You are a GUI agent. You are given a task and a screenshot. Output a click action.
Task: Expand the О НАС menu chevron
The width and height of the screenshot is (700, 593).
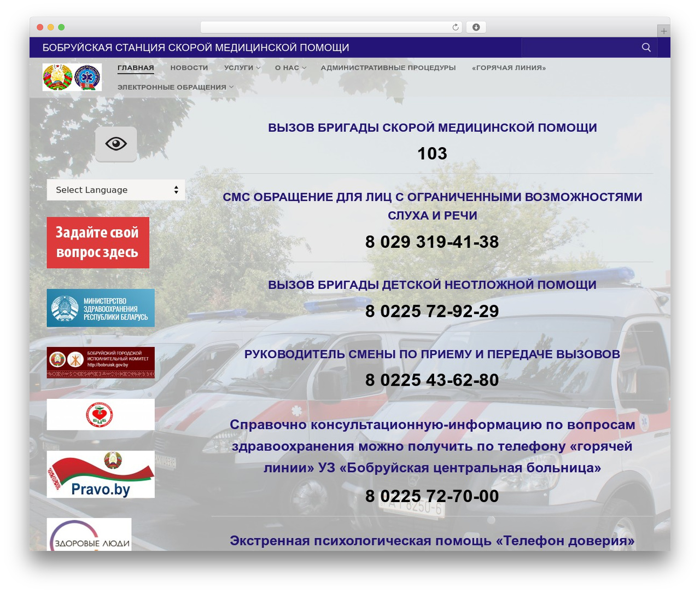(x=304, y=68)
